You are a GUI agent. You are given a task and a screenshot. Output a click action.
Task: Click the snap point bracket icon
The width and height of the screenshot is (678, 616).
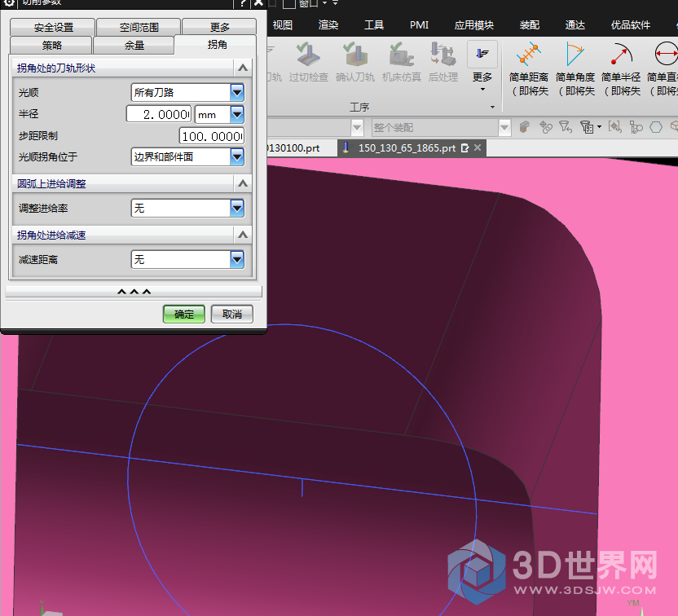click(615, 126)
